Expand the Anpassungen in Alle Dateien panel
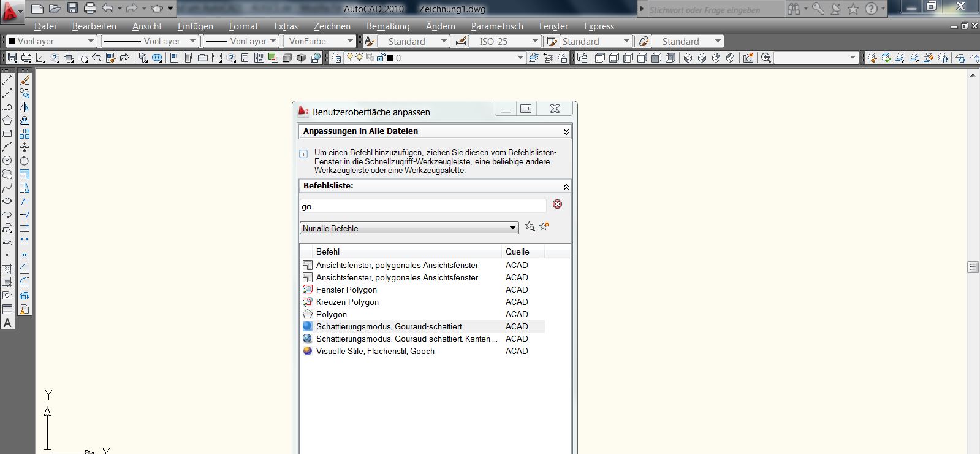 tap(566, 132)
